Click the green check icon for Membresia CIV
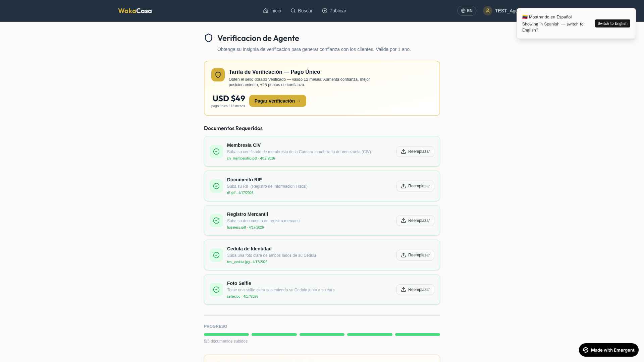The width and height of the screenshot is (644, 362). 216,152
